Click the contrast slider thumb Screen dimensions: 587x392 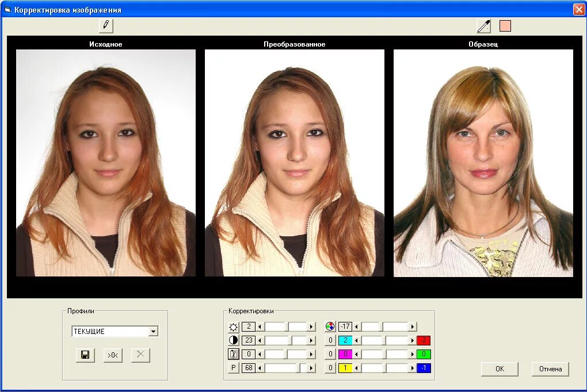point(290,340)
